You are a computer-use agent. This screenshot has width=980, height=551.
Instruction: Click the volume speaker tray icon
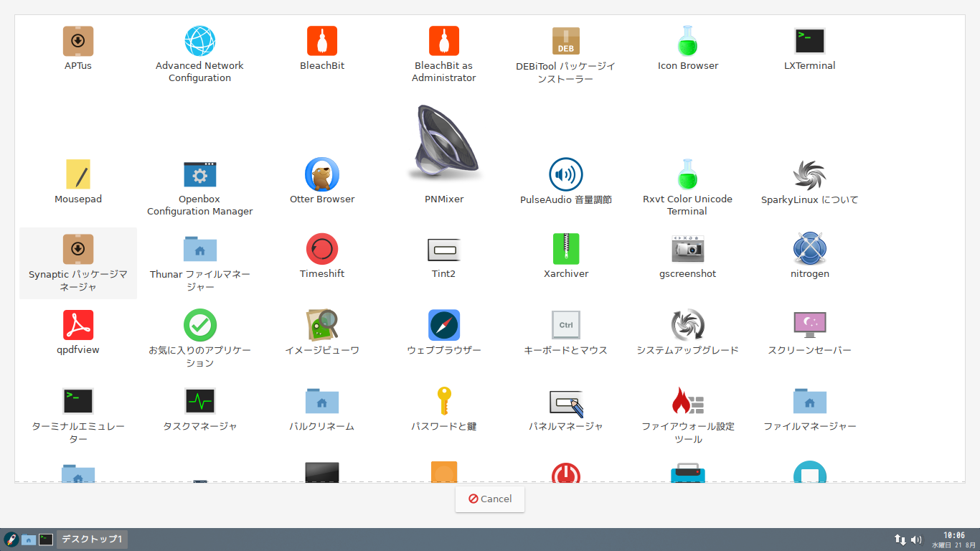tap(916, 540)
